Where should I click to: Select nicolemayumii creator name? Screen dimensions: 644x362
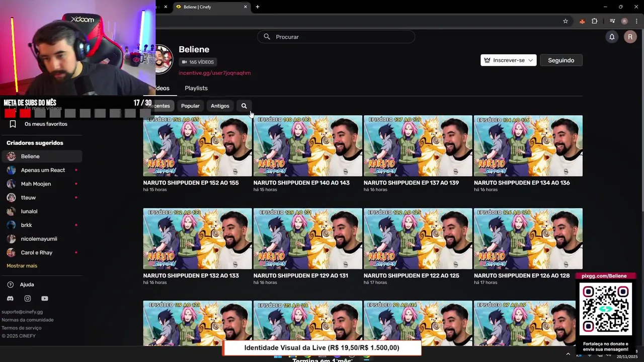pyautogui.click(x=39, y=239)
